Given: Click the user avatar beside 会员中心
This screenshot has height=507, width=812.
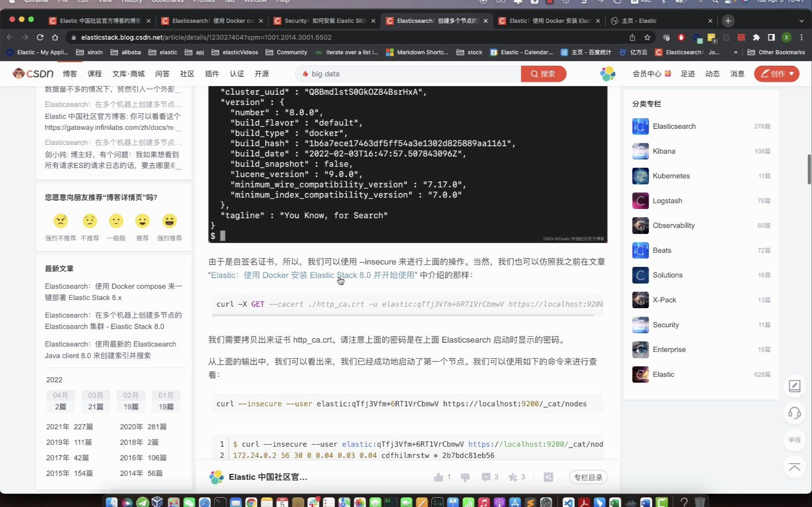Looking at the screenshot, I should click(x=608, y=73).
